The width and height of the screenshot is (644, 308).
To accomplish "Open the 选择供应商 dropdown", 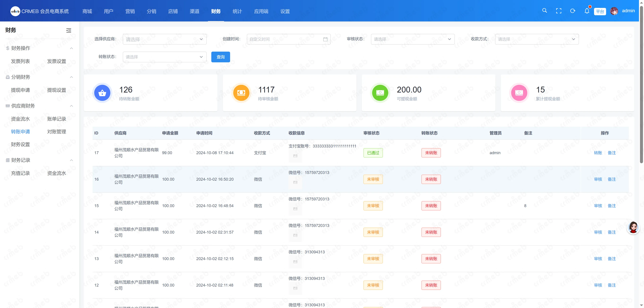I will pos(165,39).
